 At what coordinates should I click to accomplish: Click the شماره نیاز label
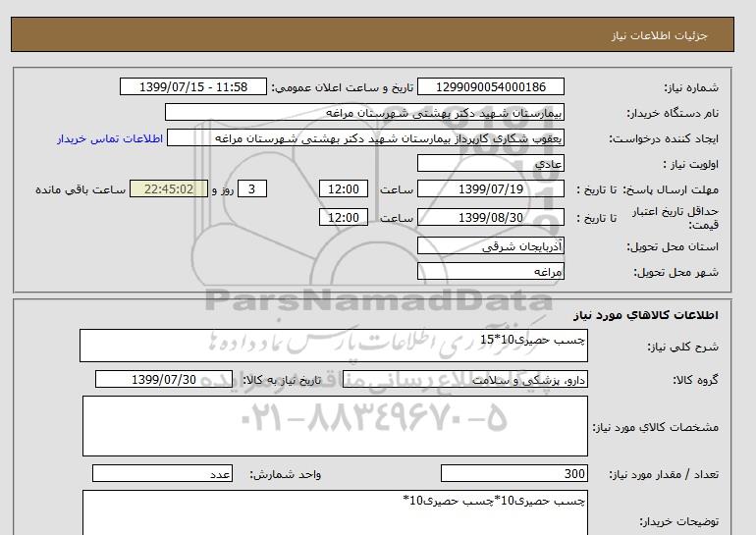(691, 87)
